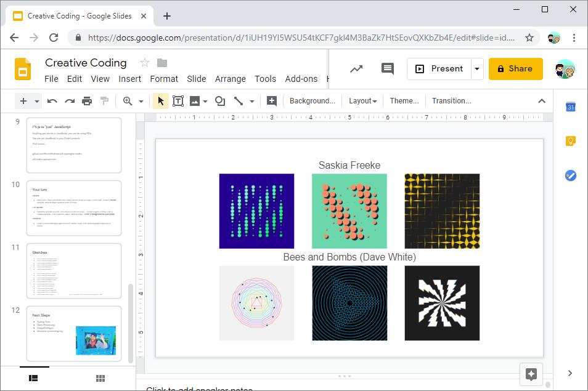Screen dimensions: 588x391
Task: Open the line type dropdown arrow
Action: (252, 101)
